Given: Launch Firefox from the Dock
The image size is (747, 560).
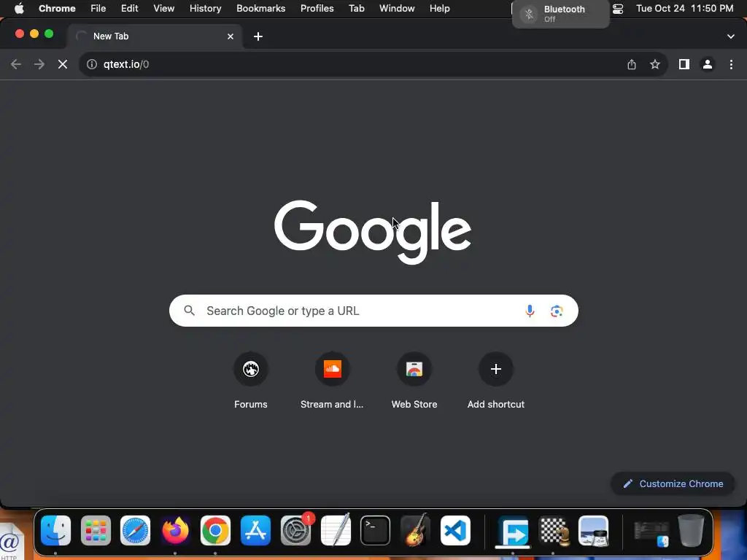Looking at the screenshot, I should click(x=175, y=531).
